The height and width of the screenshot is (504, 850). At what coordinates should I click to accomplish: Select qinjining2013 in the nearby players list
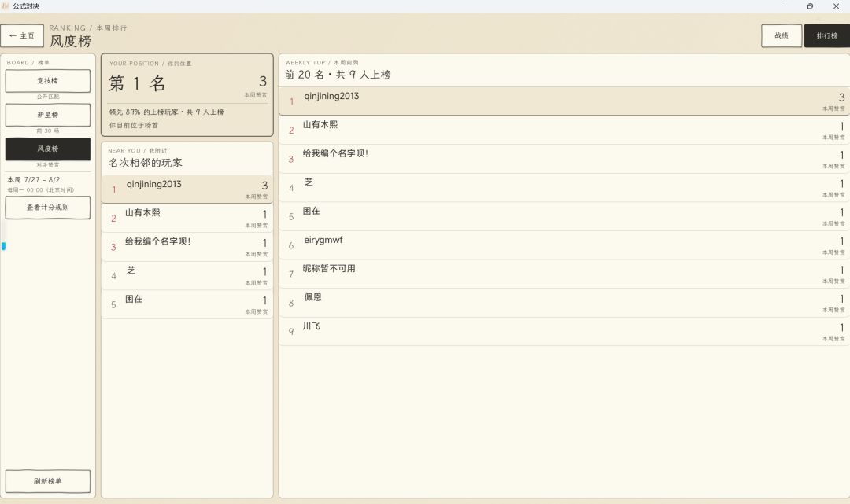pos(187,189)
